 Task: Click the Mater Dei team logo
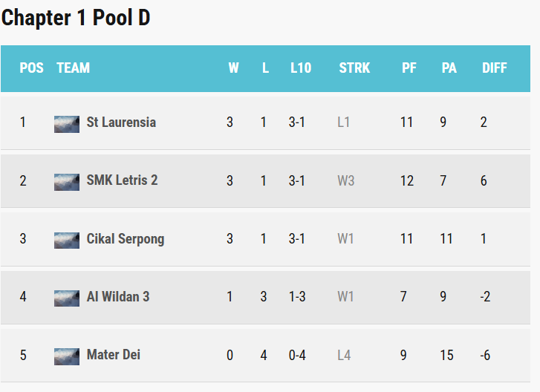67,356
